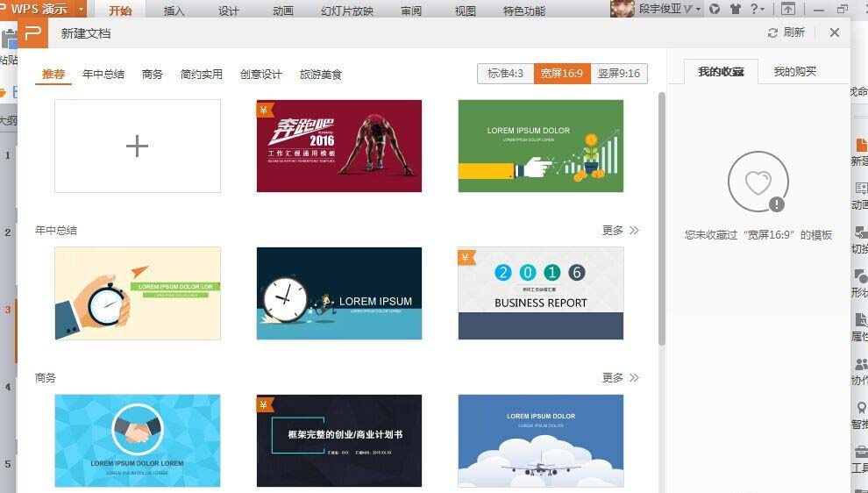Open the WPS cloud icon in title bar
The width and height of the screenshot is (868, 493).
tap(715, 9)
